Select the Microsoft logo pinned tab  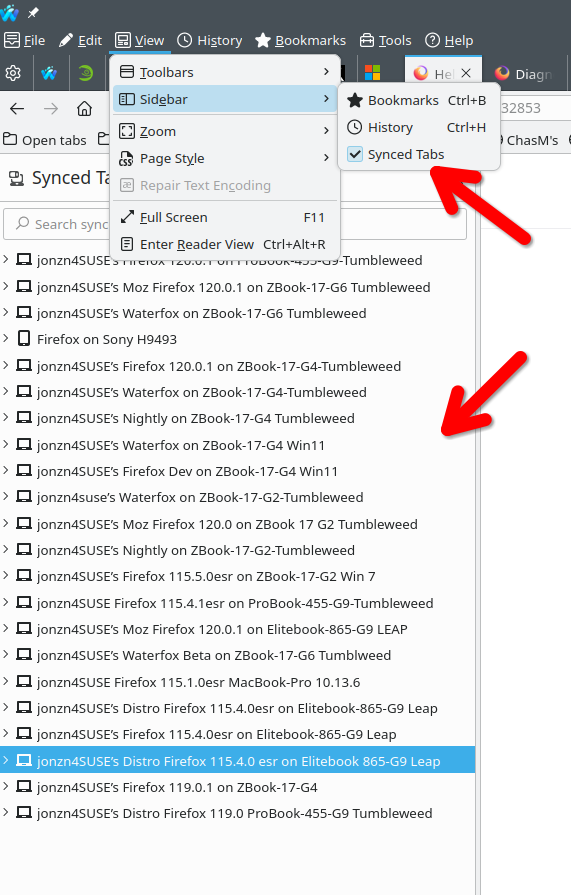tap(372, 73)
